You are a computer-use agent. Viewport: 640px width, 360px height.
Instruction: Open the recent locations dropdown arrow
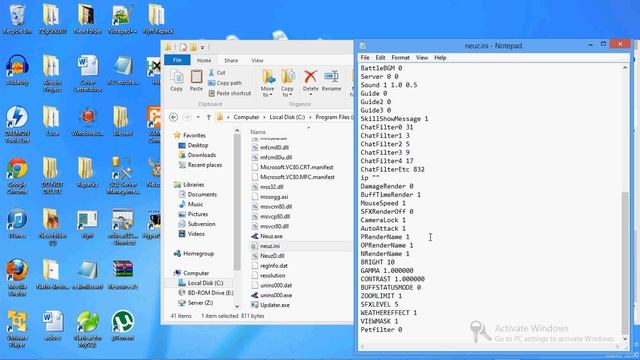click(x=198, y=117)
